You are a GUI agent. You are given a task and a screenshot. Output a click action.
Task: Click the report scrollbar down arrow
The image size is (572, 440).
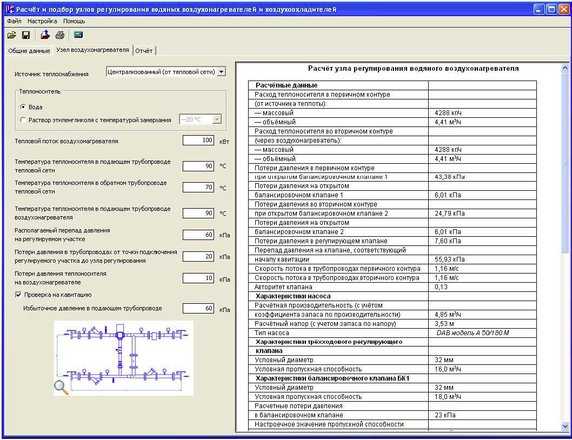point(564,427)
